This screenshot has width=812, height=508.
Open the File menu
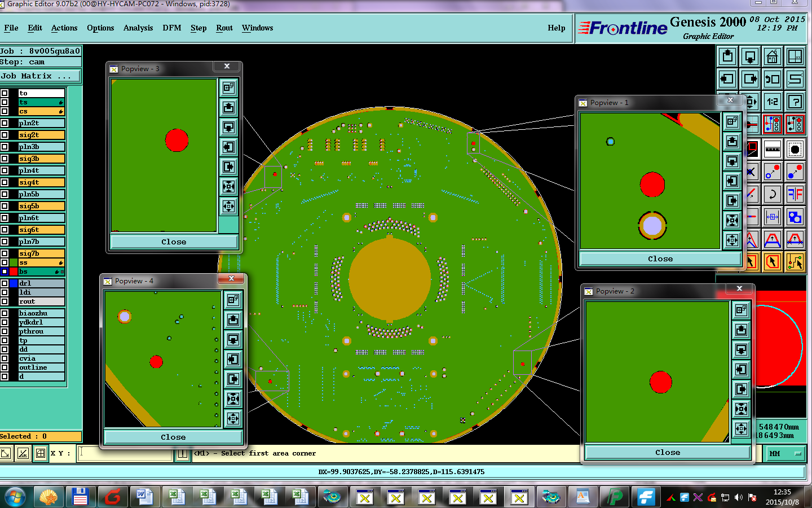tap(11, 28)
